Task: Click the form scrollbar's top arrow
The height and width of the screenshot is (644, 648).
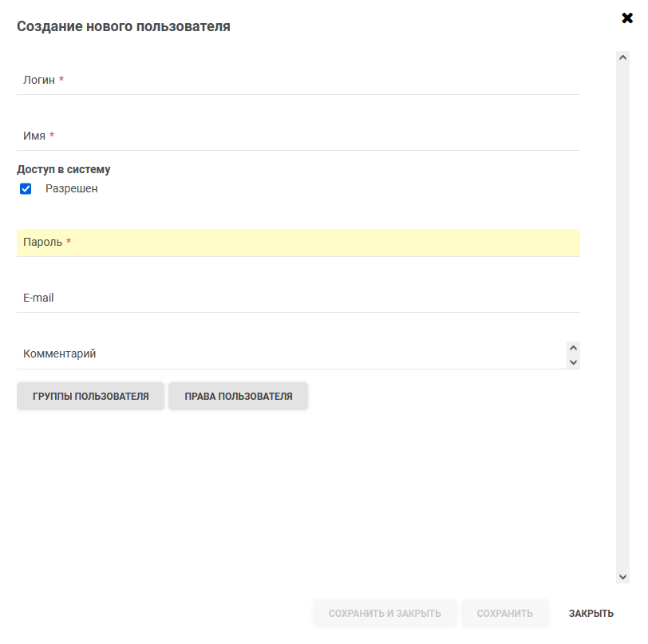Action: 622,57
